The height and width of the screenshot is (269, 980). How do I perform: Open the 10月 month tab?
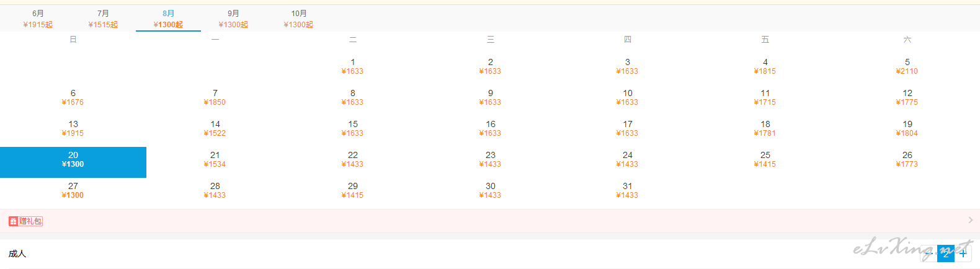298,19
